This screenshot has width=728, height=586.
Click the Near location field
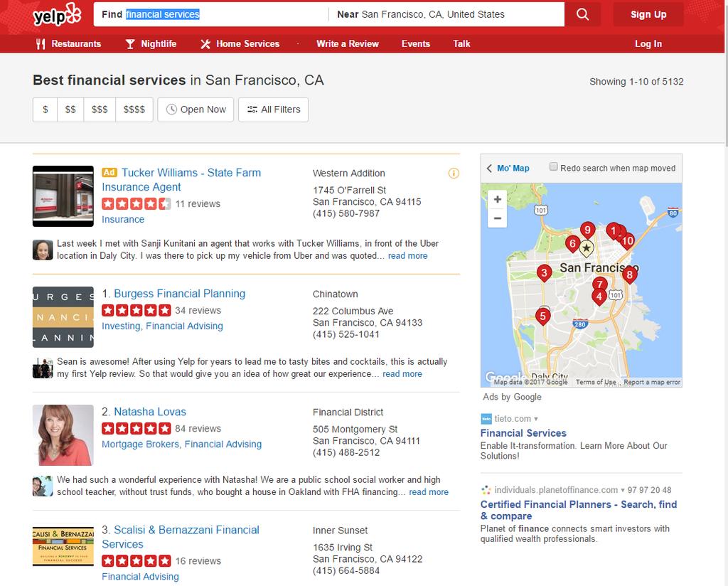[446, 14]
